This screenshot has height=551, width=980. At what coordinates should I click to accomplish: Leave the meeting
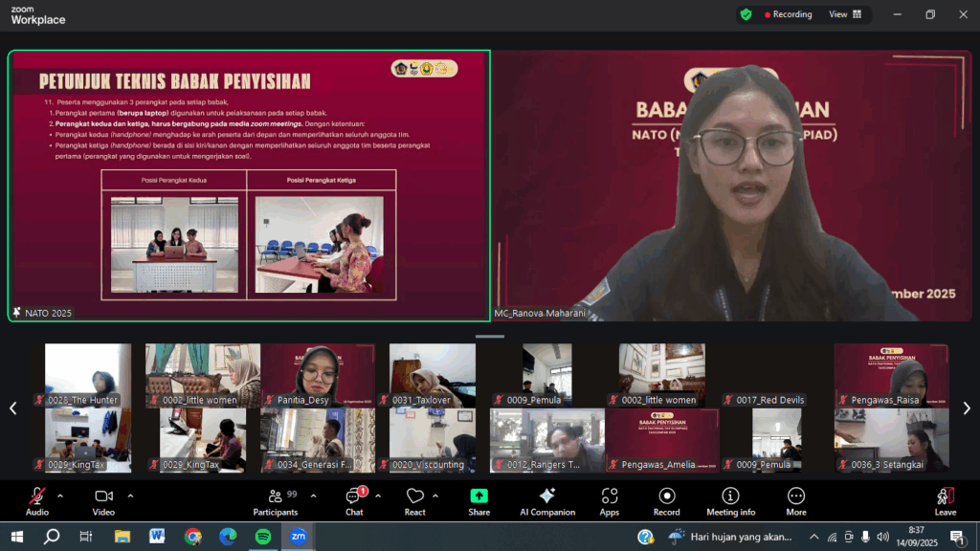[x=945, y=499]
